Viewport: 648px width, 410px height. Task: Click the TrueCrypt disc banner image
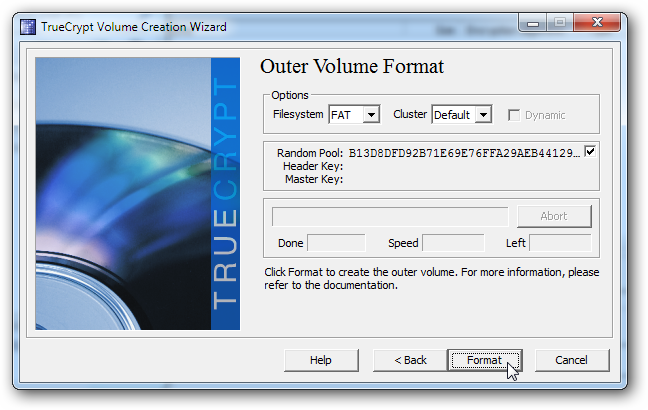coord(138,193)
